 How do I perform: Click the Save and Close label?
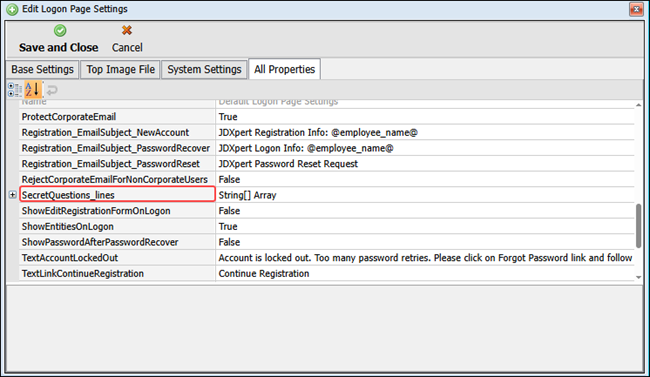[58, 48]
